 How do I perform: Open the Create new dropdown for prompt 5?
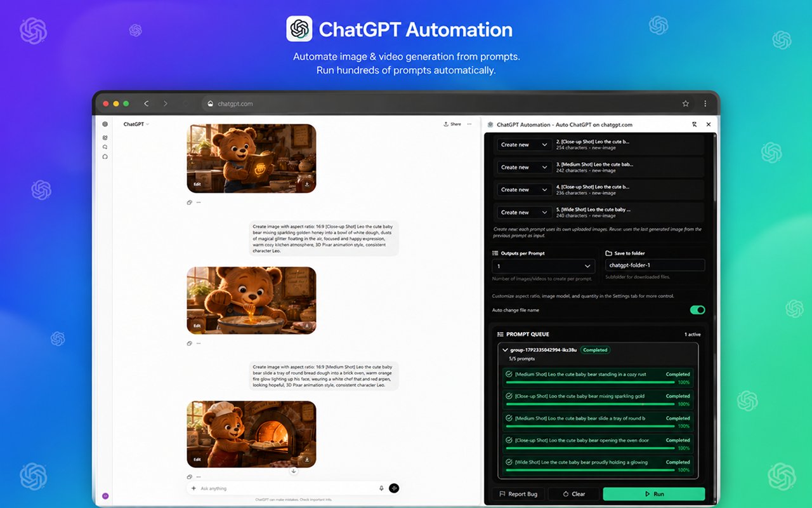pyautogui.click(x=524, y=212)
